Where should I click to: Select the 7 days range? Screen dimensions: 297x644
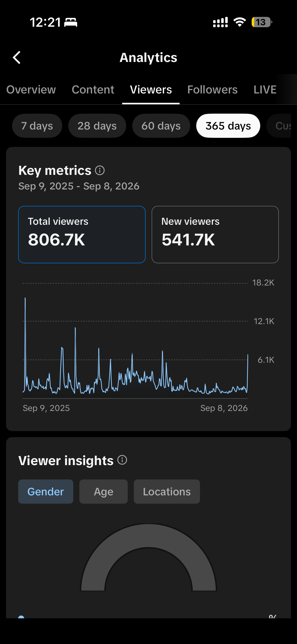click(x=37, y=126)
